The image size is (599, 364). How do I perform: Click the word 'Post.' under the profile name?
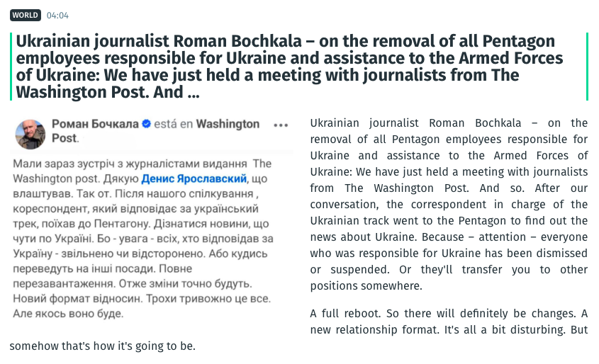point(65,138)
